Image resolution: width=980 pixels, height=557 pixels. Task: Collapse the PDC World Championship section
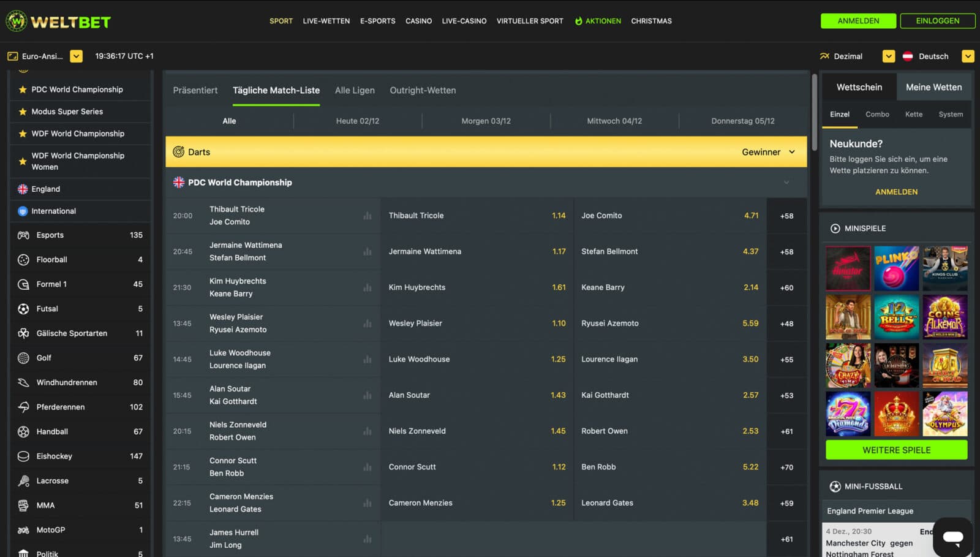tap(786, 183)
